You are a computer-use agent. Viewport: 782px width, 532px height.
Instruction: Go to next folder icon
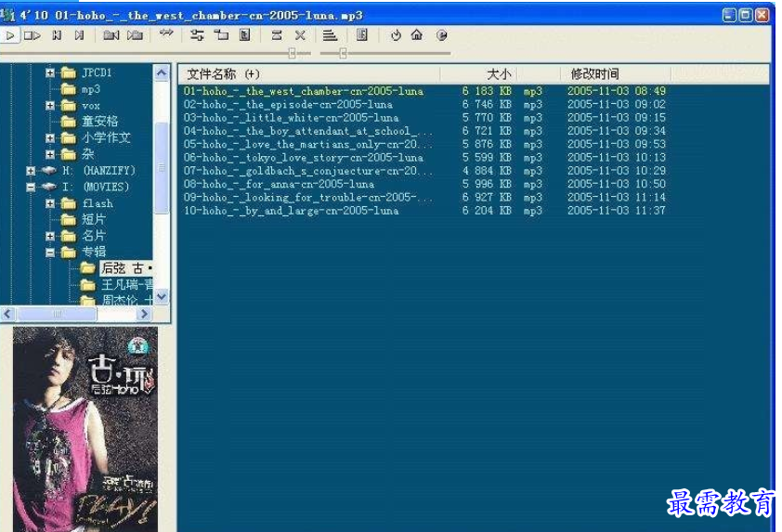click(136, 35)
